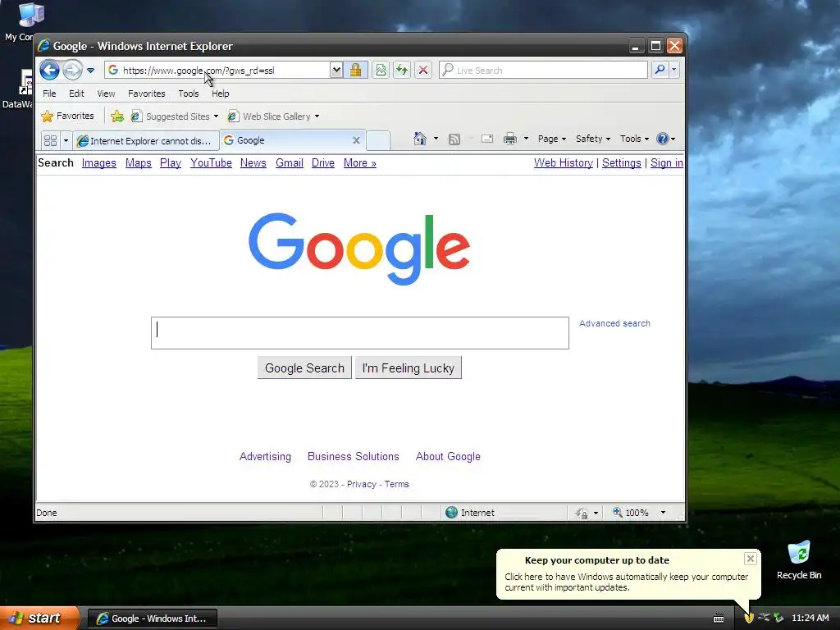Click the Read Mail icon
This screenshot has height=630, width=840.
click(x=487, y=139)
